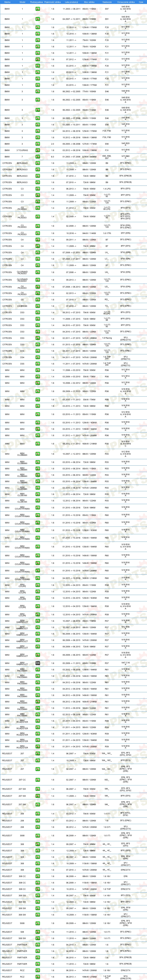
Task: Click the Model column header
Action: tap(22, 2)
